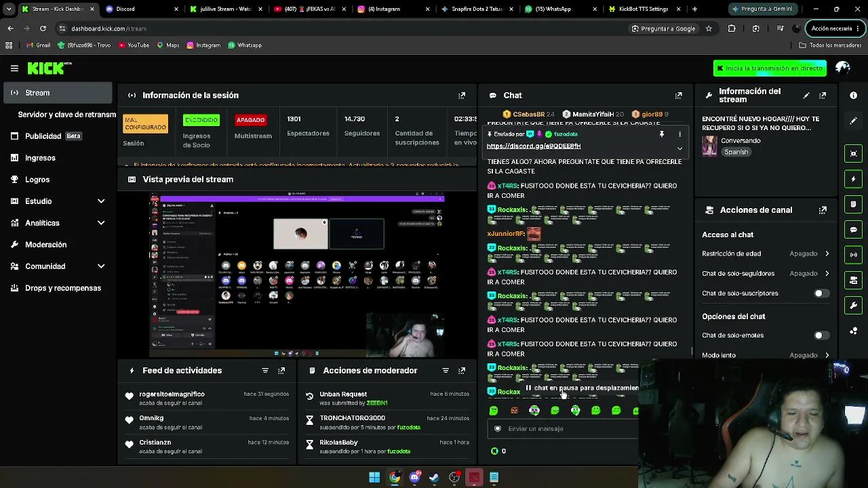Click TRONCHATORO3000 suspension entry
The width and height of the screenshot is (868, 488).
pos(387,423)
